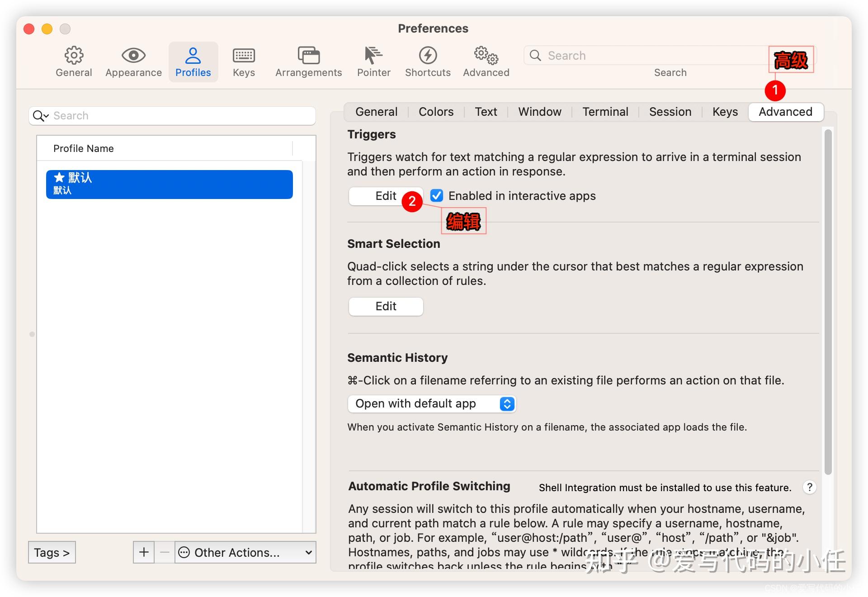Click the Tags > button
The image size is (868, 597).
[52, 552]
